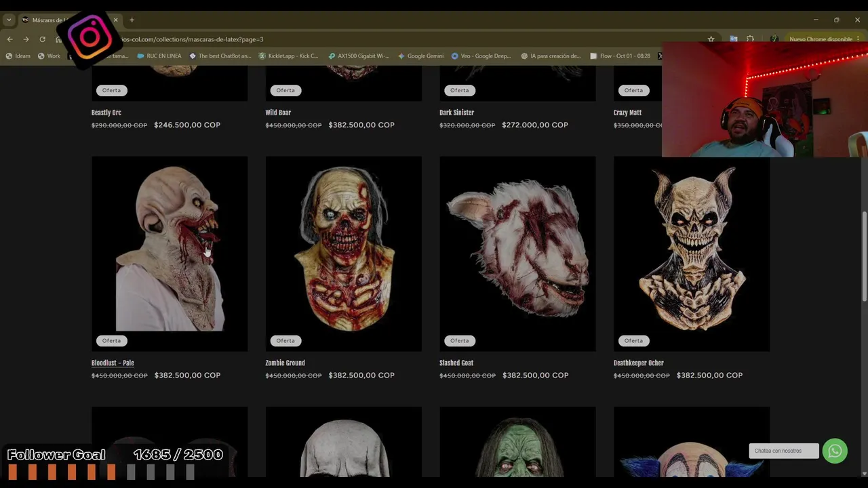Image resolution: width=868 pixels, height=488 pixels.
Task: Click Chatea con nosotros label
Action: tap(784, 451)
